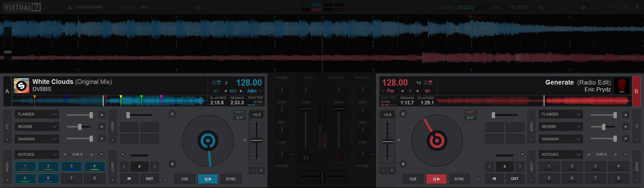Viewport: 644px width, 188px height.
Task: Click the eject icon on deck A
Action: click(172, 114)
